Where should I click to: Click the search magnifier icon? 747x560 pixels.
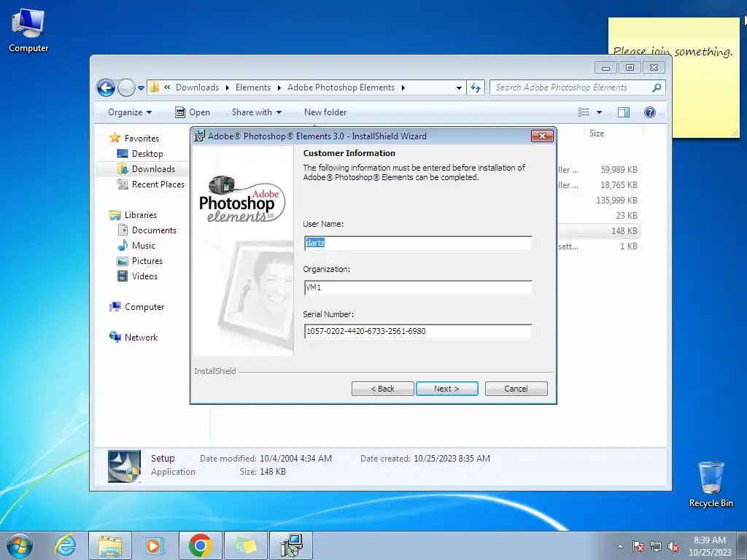657,87
